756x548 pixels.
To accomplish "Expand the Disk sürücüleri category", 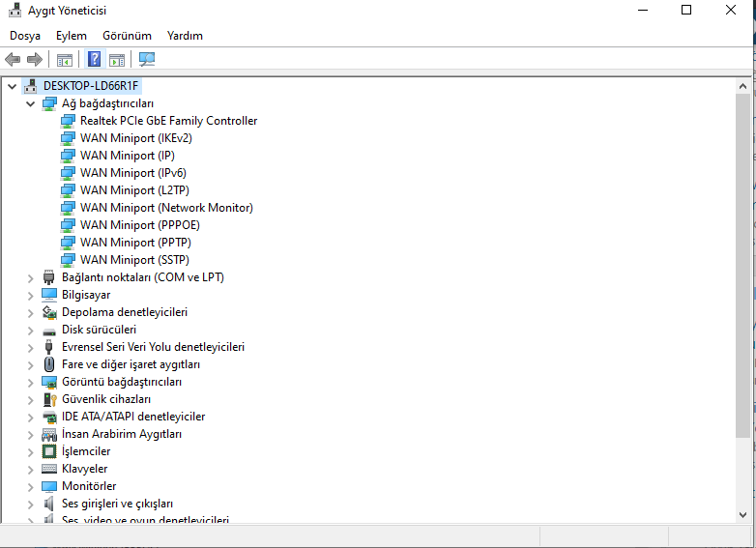I will tap(30, 331).
